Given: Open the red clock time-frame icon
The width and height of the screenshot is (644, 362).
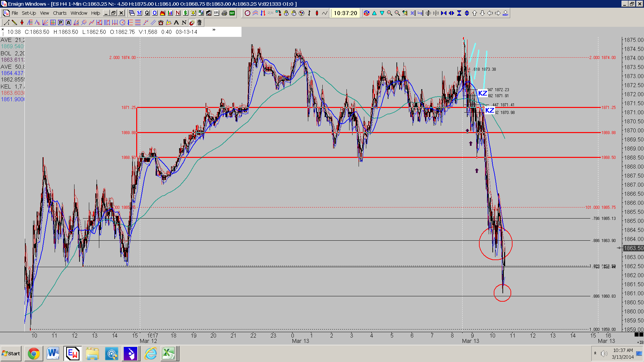Looking at the screenshot, I should (x=248, y=13).
